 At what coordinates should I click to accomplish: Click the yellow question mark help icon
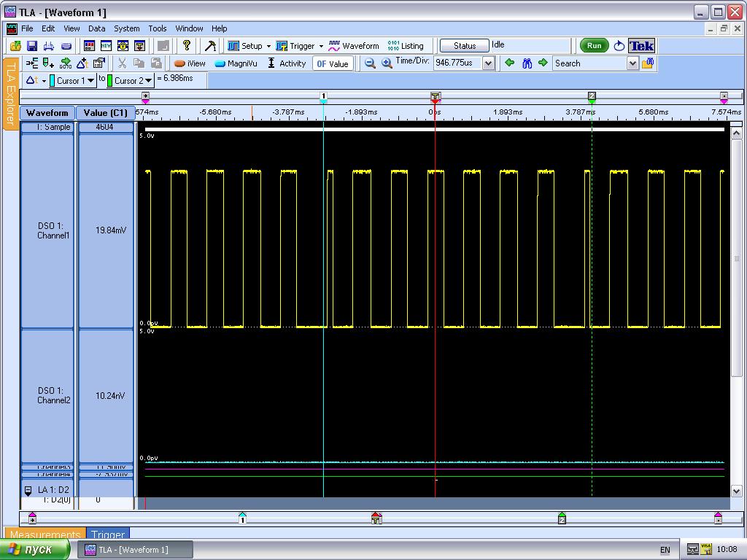tap(187, 46)
